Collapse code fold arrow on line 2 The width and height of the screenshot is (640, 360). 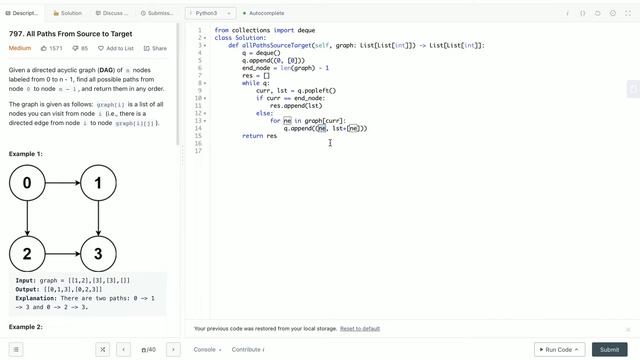pos(205,38)
